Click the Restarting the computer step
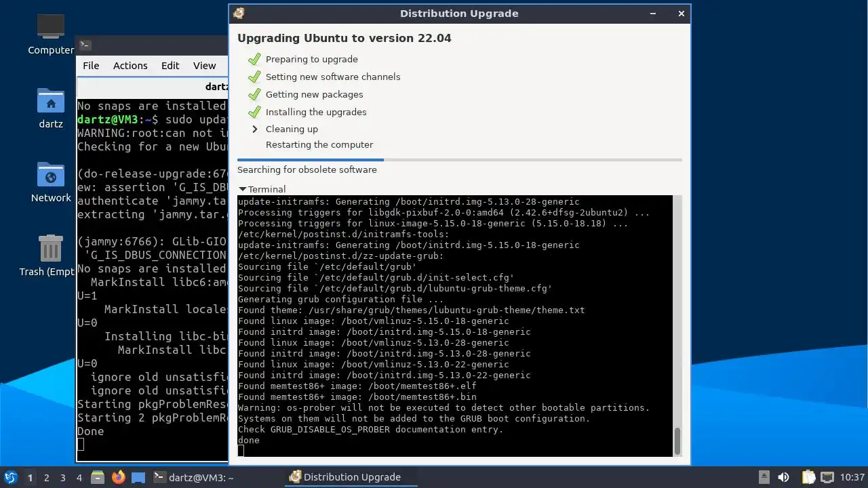Viewport: 868px width, 488px height. pos(319,144)
